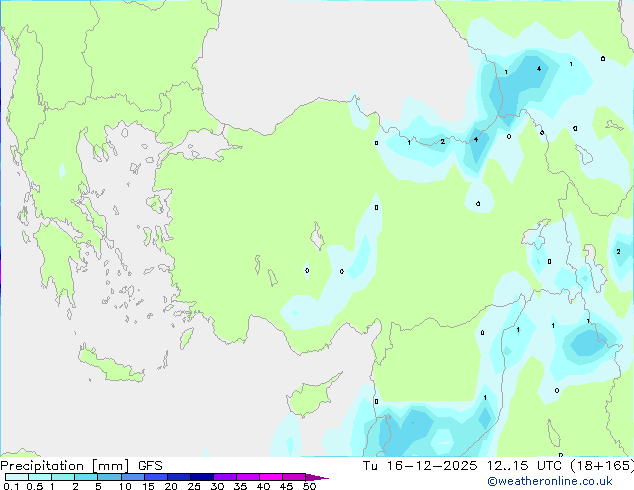Click the 'Precipitation [mm]' title text
The image size is (634, 490).
65,466
